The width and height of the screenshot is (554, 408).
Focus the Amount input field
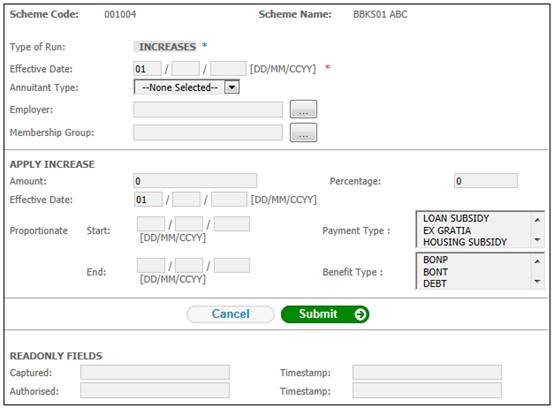tap(195, 181)
